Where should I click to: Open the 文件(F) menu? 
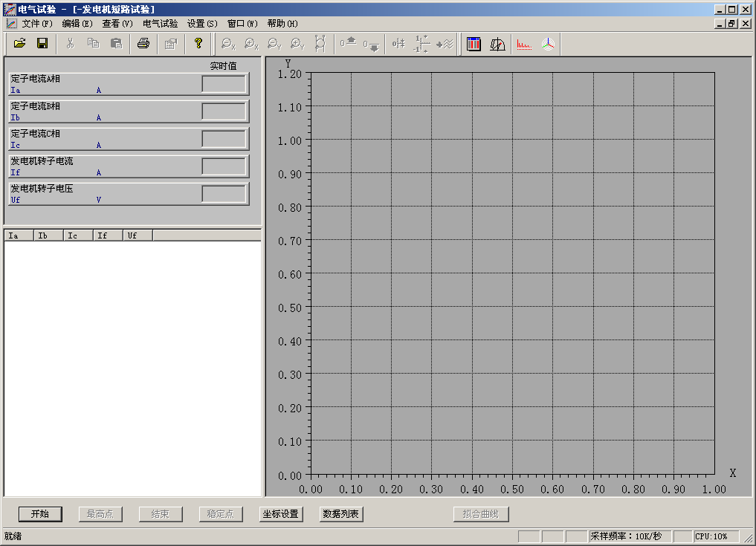pos(37,24)
